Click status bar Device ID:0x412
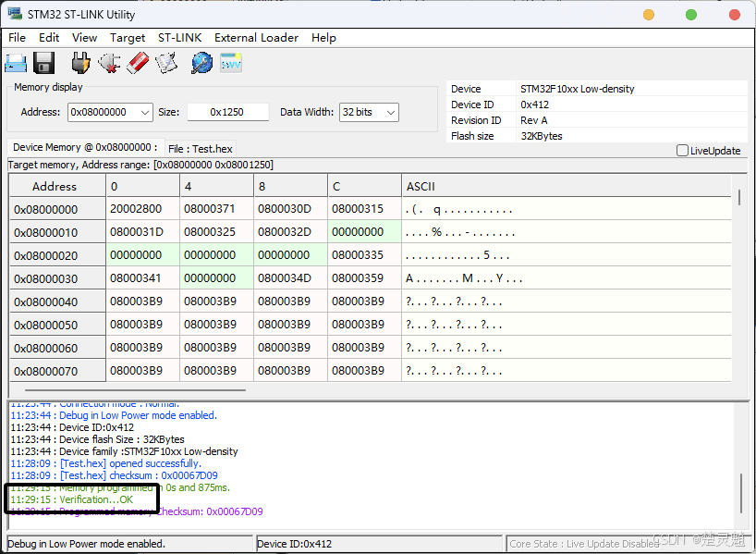The height and width of the screenshot is (554, 756). pyautogui.click(x=295, y=544)
